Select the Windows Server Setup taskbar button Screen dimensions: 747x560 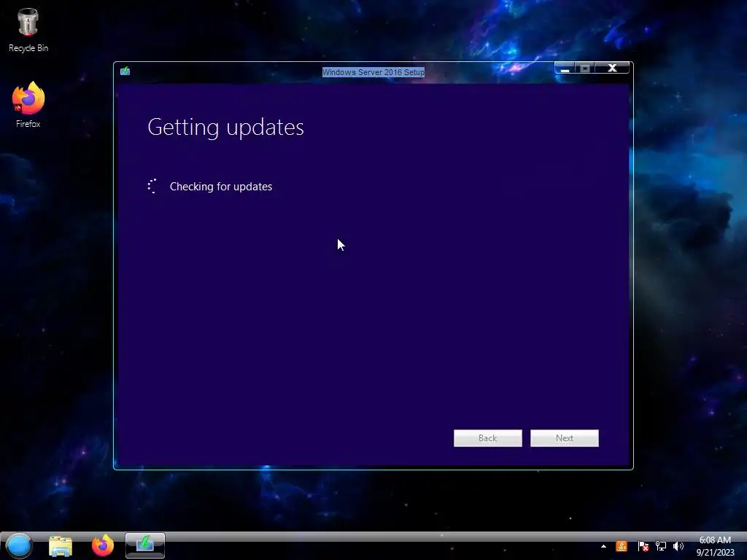pyautogui.click(x=145, y=545)
